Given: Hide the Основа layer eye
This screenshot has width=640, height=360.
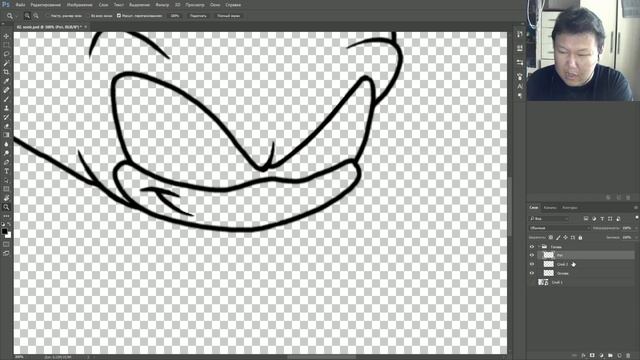Looking at the screenshot, I should [x=532, y=273].
